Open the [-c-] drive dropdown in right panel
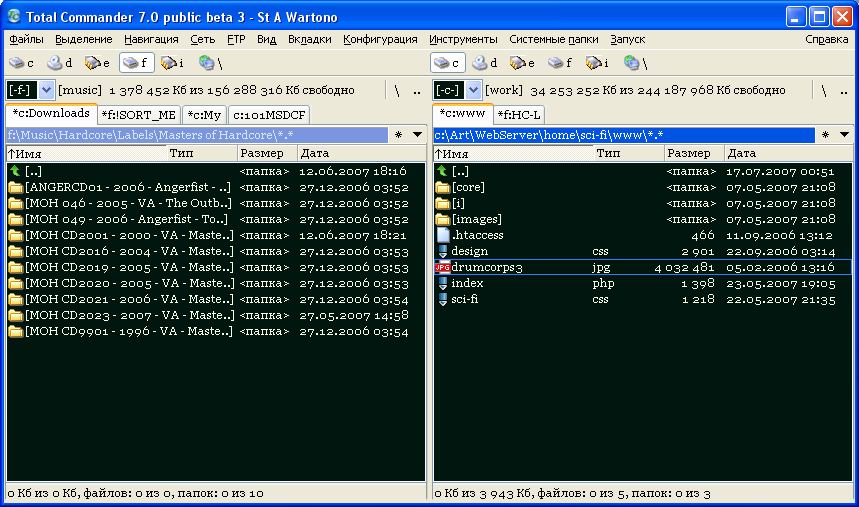 pos(473,90)
